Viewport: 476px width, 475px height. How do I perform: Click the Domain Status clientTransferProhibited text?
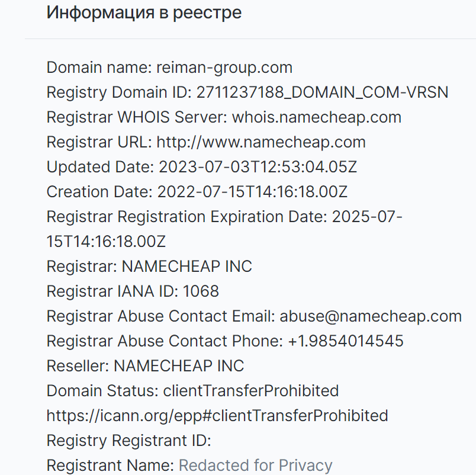tap(251, 391)
